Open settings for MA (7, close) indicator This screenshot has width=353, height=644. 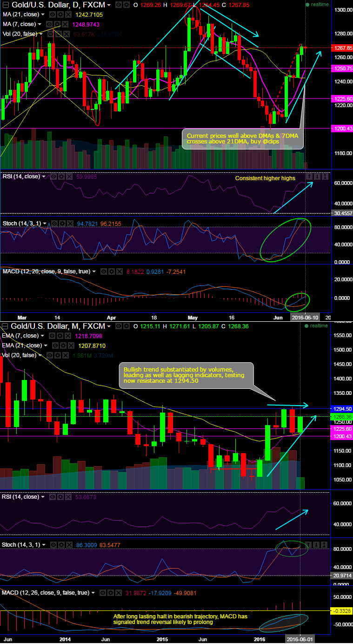tap(57, 24)
